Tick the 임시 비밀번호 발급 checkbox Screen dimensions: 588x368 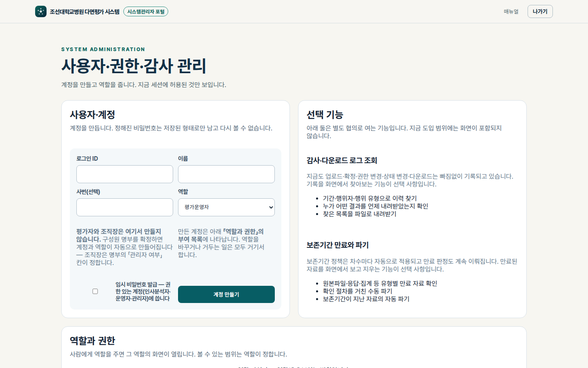pos(95,292)
